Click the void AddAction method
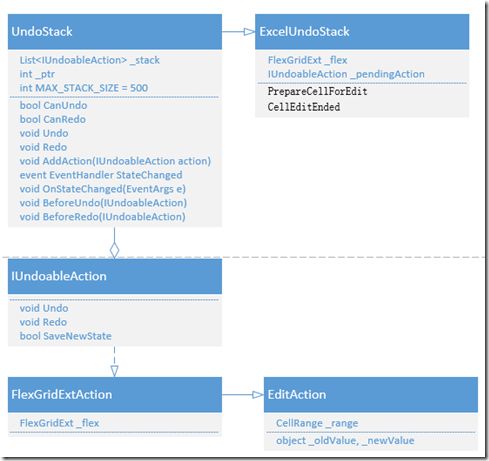489x461 pixels. 115,161
